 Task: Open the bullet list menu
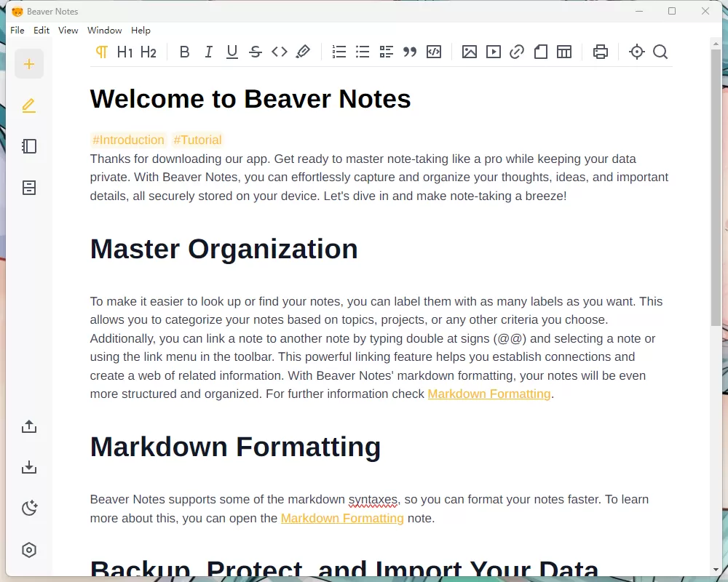click(x=363, y=52)
